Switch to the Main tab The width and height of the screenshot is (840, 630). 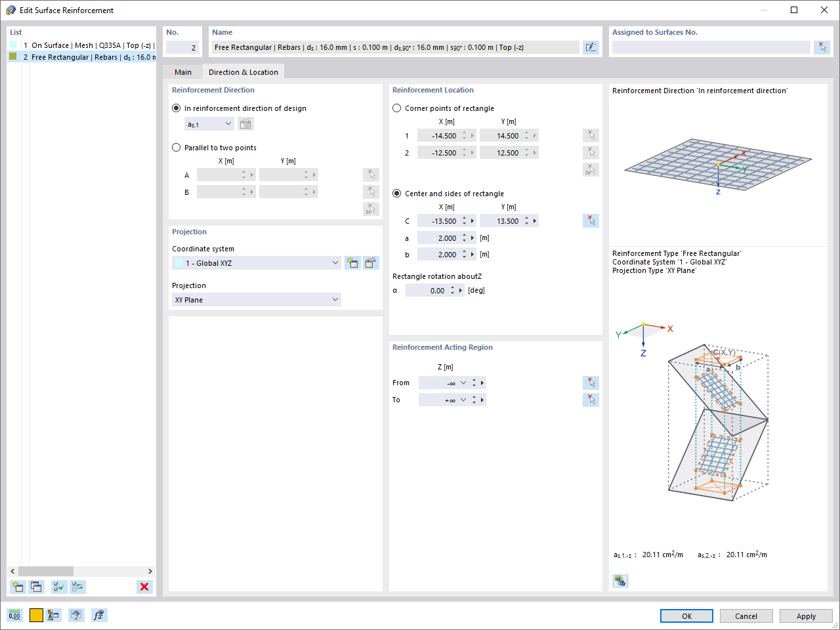click(x=183, y=72)
